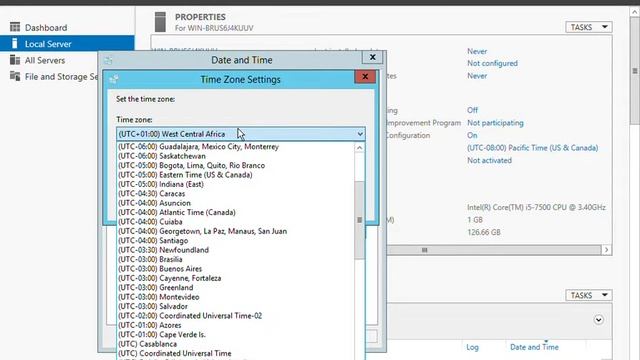Select Coordinated Universal Time-02
Image resolution: width=640 pixels, height=360 pixels.
coord(190,316)
